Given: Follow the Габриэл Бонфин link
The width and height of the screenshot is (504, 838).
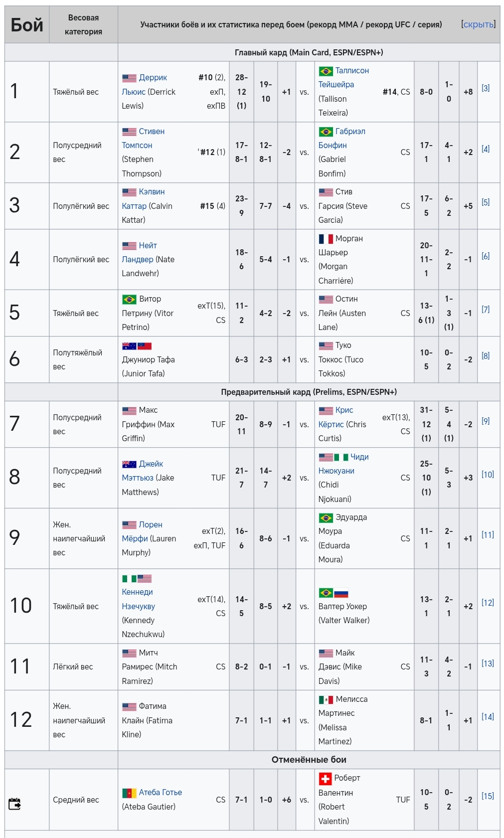Looking at the screenshot, I should 350,132.
